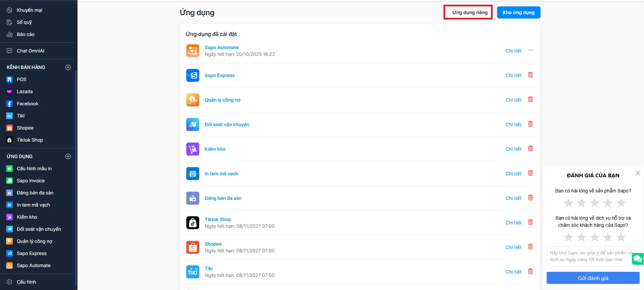Screen dimensions: 644x290
Task: Open more options for Sapo Automate
Action: tap(530, 50)
